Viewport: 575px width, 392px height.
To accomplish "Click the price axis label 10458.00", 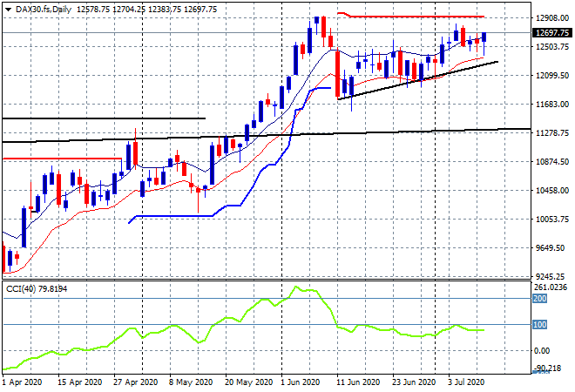I will tap(551, 190).
